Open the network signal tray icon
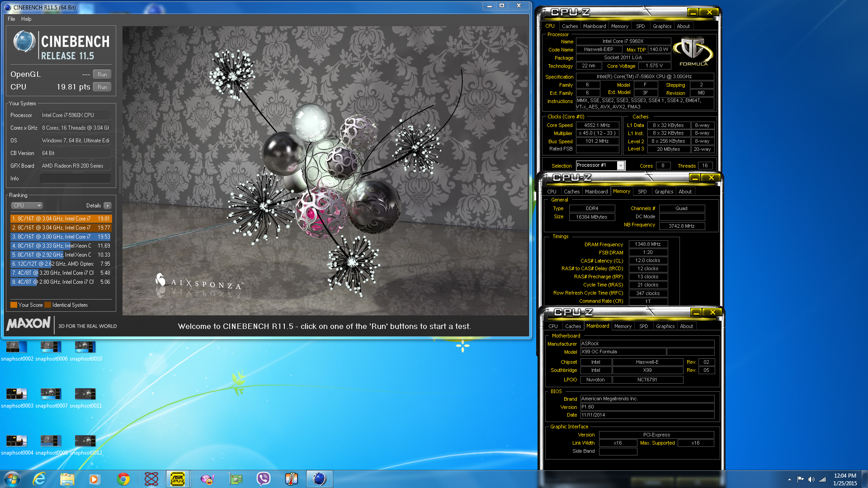This screenshot has width=868, height=488. (x=822, y=479)
